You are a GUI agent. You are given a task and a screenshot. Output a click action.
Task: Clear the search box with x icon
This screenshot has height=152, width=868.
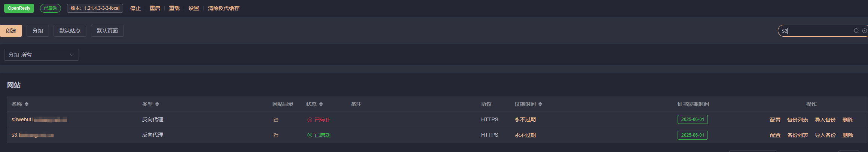pyautogui.click(x=864, y=31)
